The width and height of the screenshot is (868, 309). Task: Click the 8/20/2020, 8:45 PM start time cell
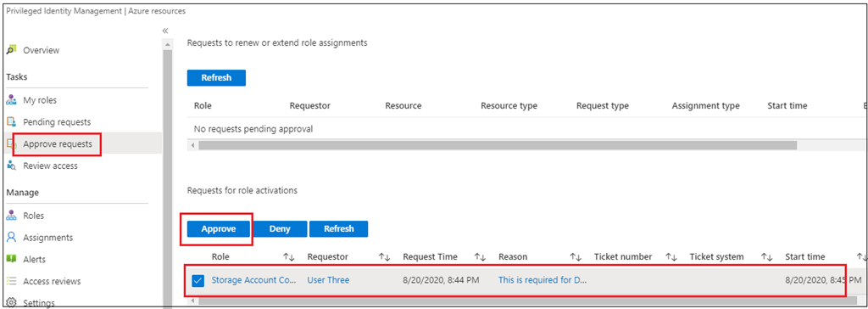pyautogui.click(x=823, y=280)
